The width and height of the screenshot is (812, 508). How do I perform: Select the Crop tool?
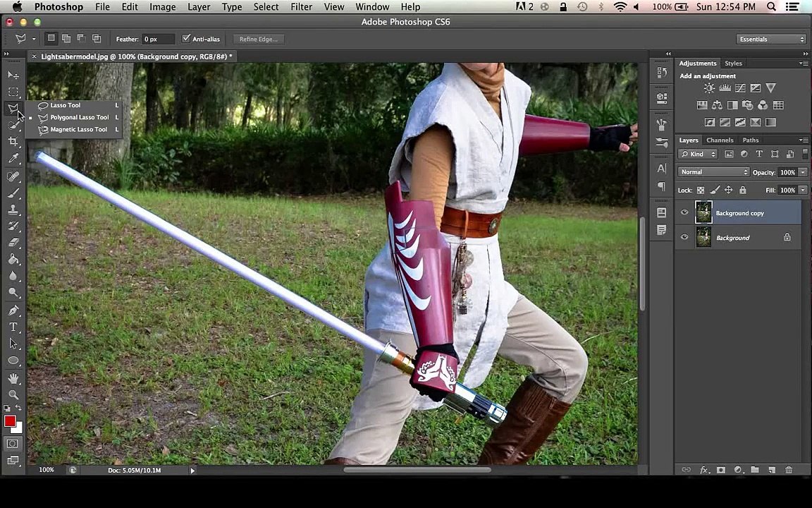(x=13, y=142)
